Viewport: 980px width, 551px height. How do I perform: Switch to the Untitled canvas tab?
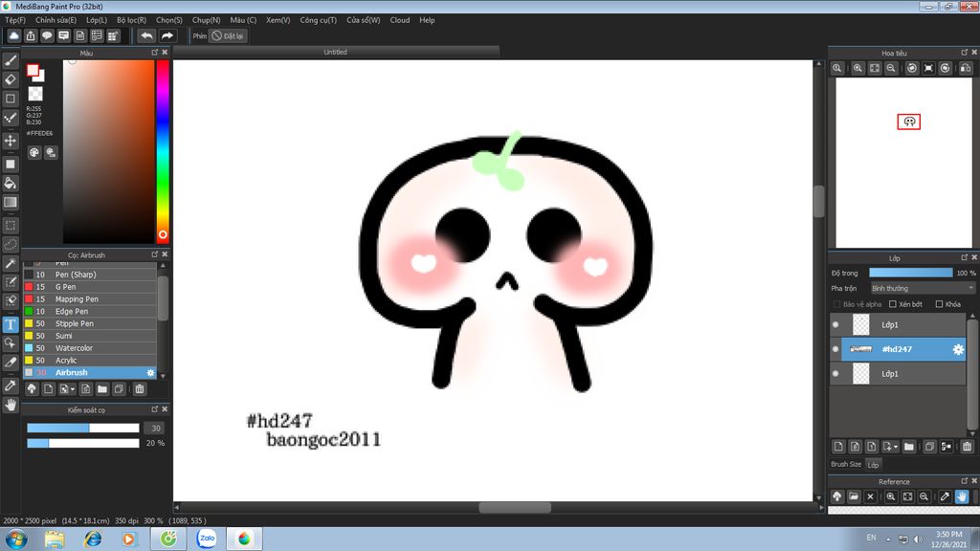coord(336,52)
